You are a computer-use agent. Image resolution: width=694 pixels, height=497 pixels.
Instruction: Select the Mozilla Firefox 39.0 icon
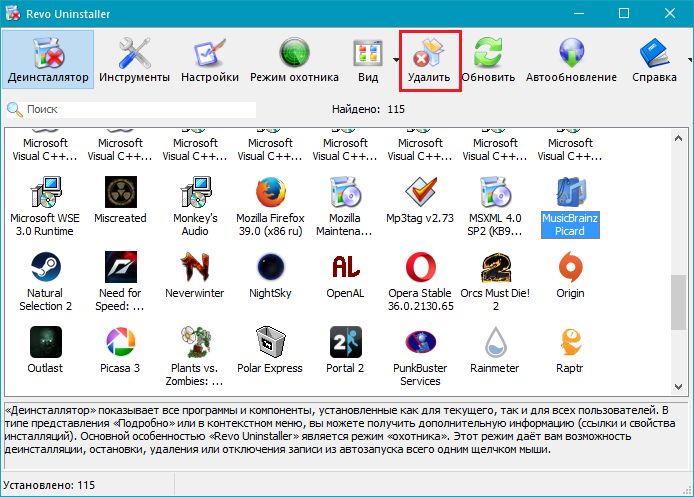tap(270, 193)
